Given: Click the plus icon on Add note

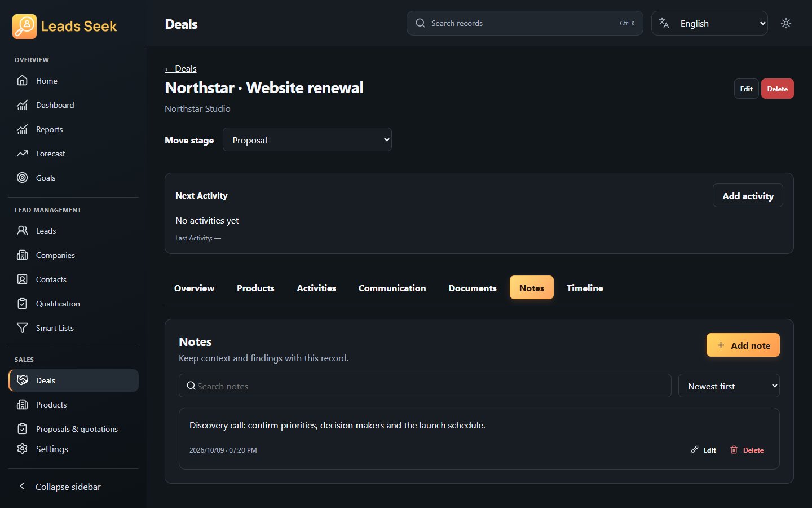Looking at the screenshot, I should 721,345.
